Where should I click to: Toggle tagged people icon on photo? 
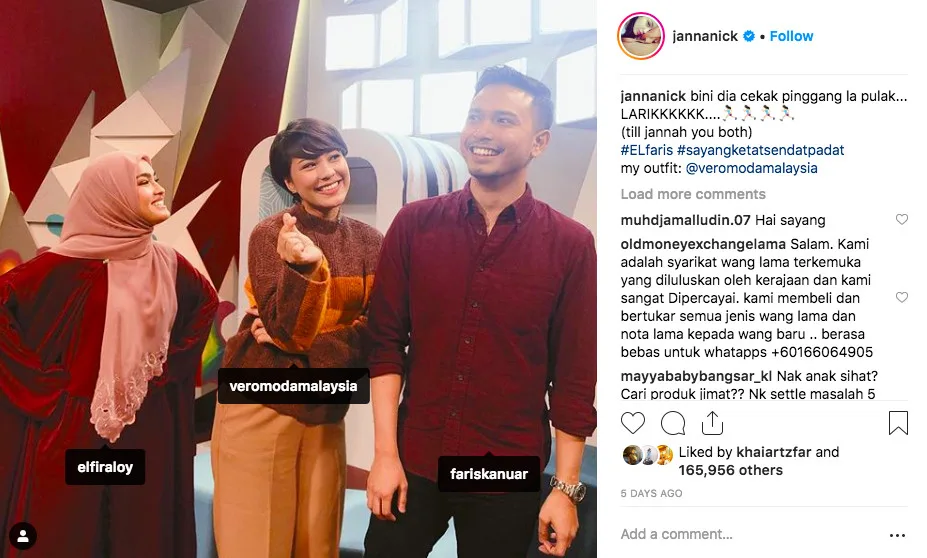[x=23, y=536]
